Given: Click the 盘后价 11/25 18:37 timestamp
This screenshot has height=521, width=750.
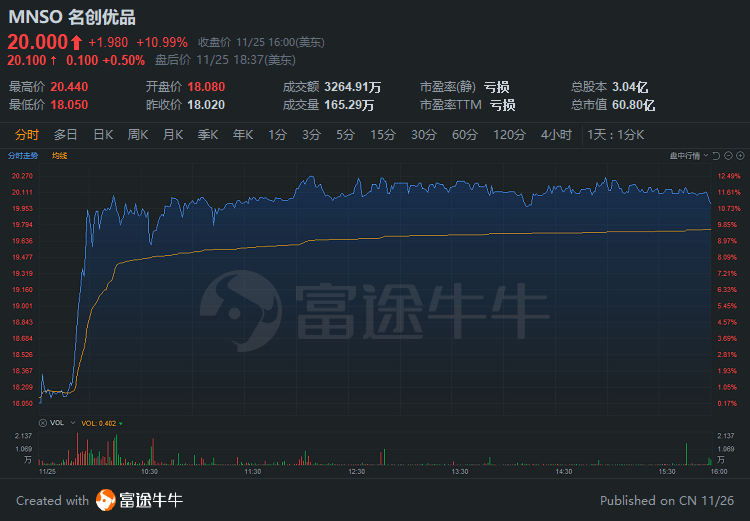Looking at the screenshot, I should pos(225,60).
